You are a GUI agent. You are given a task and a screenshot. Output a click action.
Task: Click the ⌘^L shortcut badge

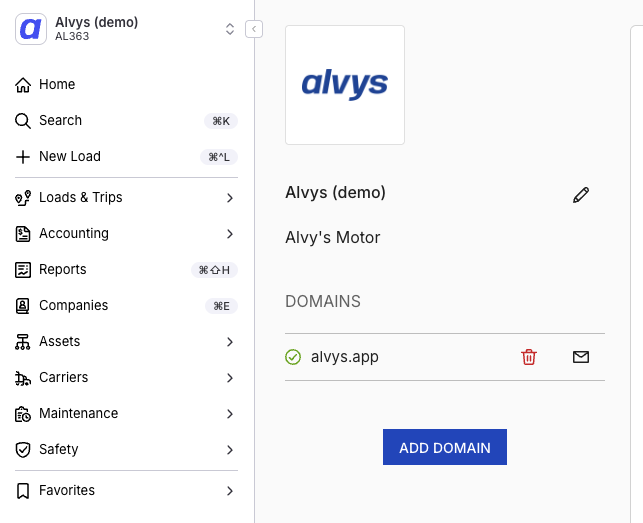coord(219,157)
